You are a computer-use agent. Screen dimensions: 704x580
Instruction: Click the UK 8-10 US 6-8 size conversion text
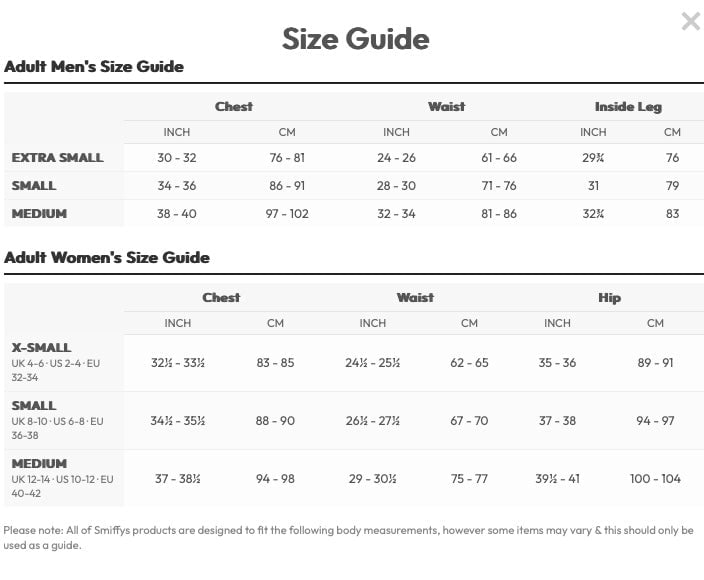coord(57,428)
